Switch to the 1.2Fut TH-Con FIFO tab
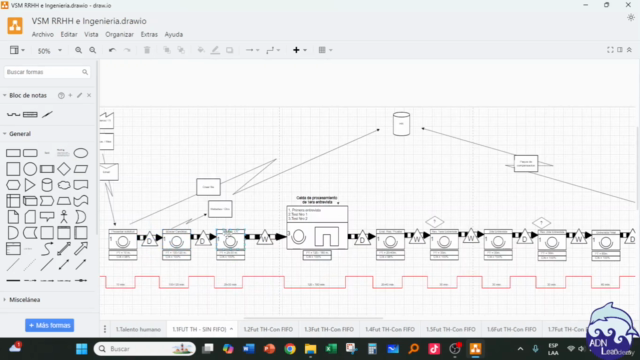Image resolution: width=640 pixels, height=360 pixels. [x=268, y=329]
